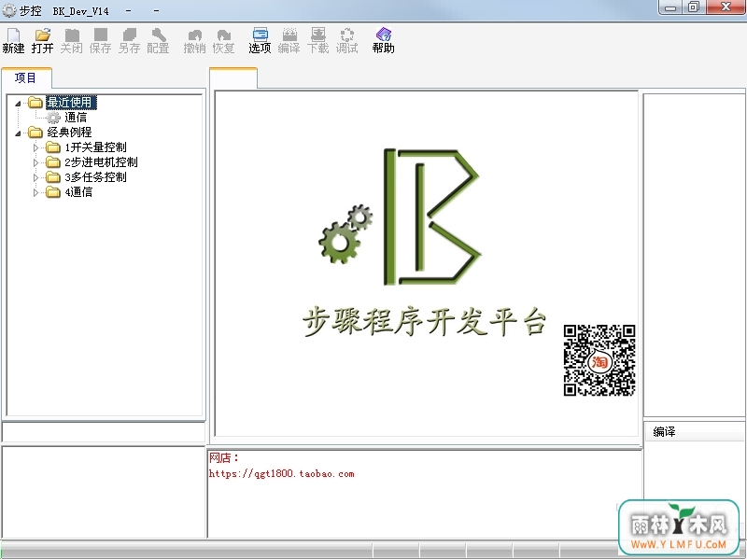This screenshot has height=560, width=747.
Task: Open the qgt1800.taobao.com shop link
Action: [282, 474]
